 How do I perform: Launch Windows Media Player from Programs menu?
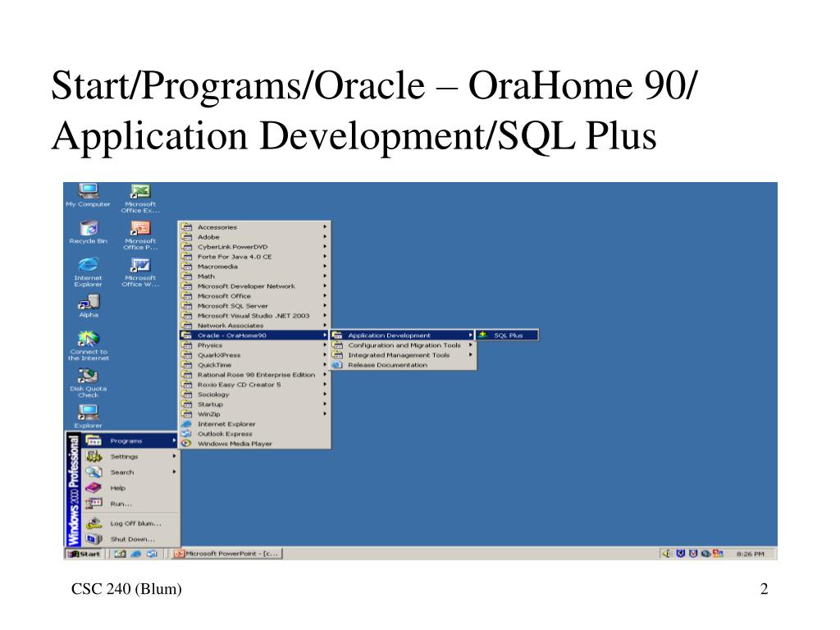[254, 444]
